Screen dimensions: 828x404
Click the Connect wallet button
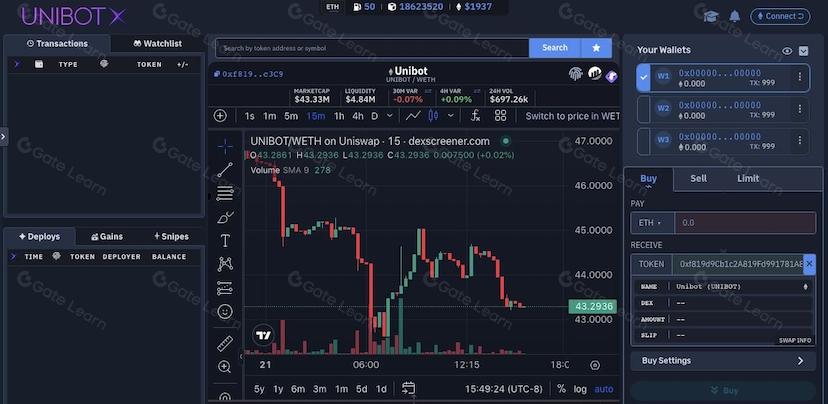780,16
